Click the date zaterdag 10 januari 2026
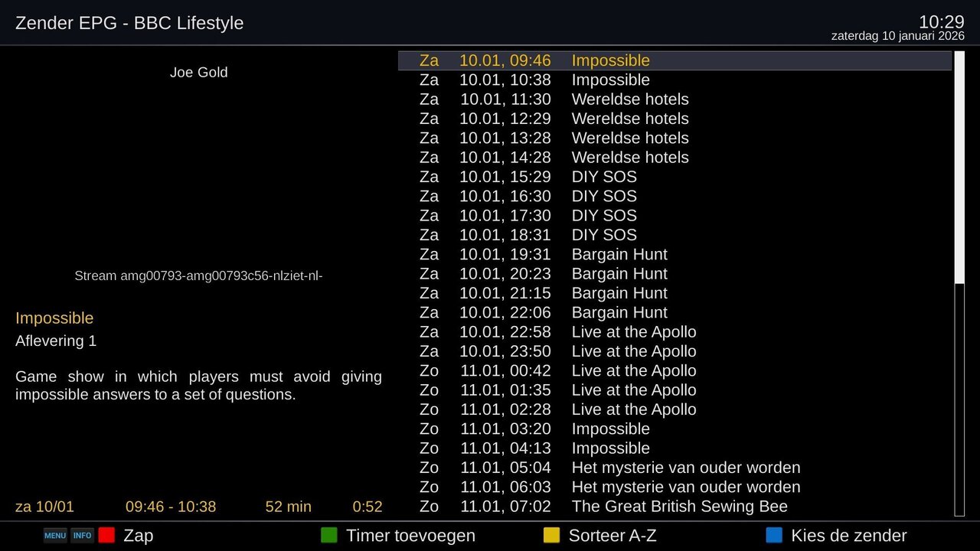Image resolution: width=980 pixels, height=551 pixels. coord(898,36)
